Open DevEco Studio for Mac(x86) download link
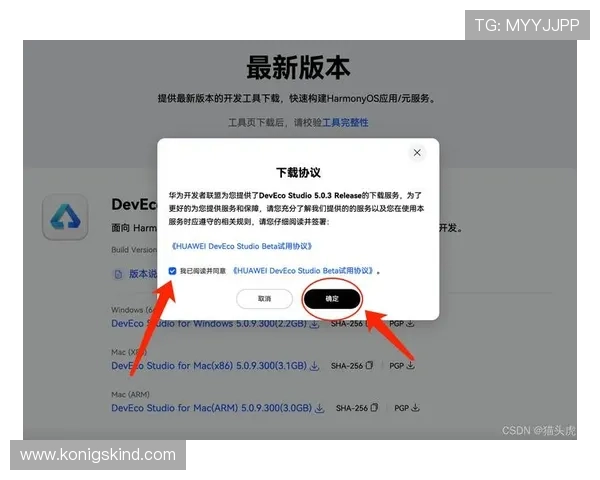 click(209, 366)
